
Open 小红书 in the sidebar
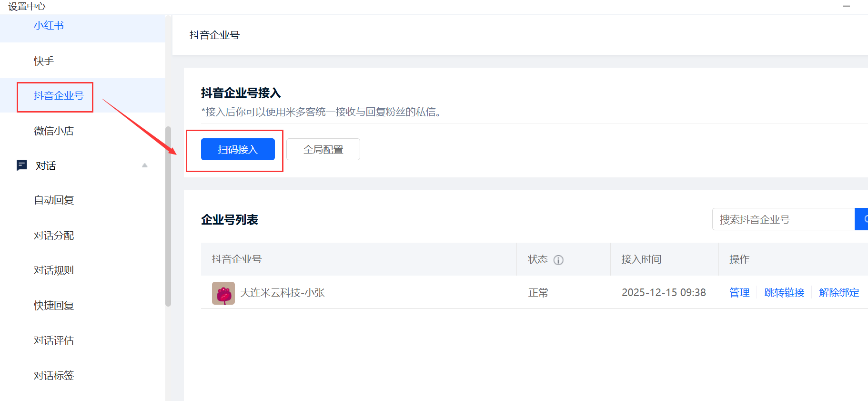[49, 26]
